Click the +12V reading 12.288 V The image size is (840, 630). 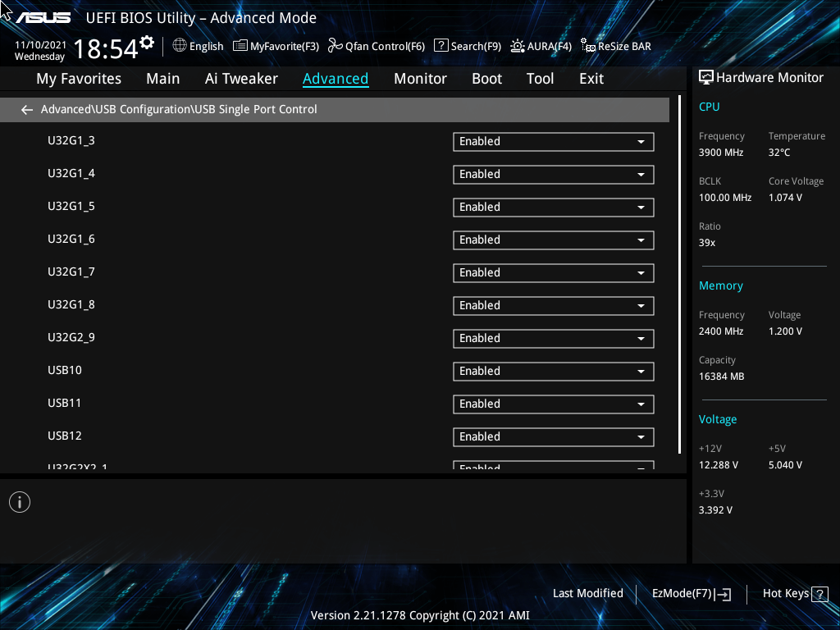(719, 465)
